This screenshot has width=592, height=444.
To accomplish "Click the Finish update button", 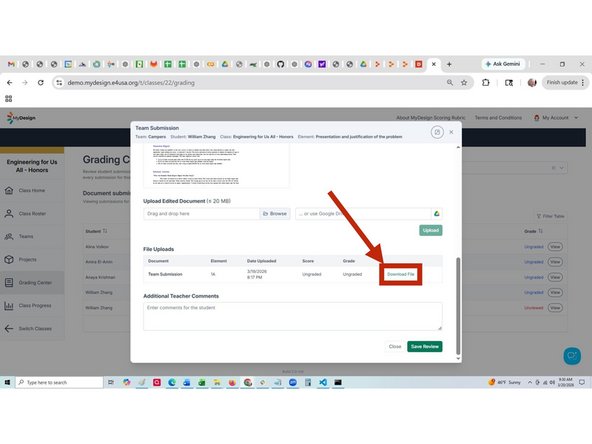I will click(x=565, y=82).
